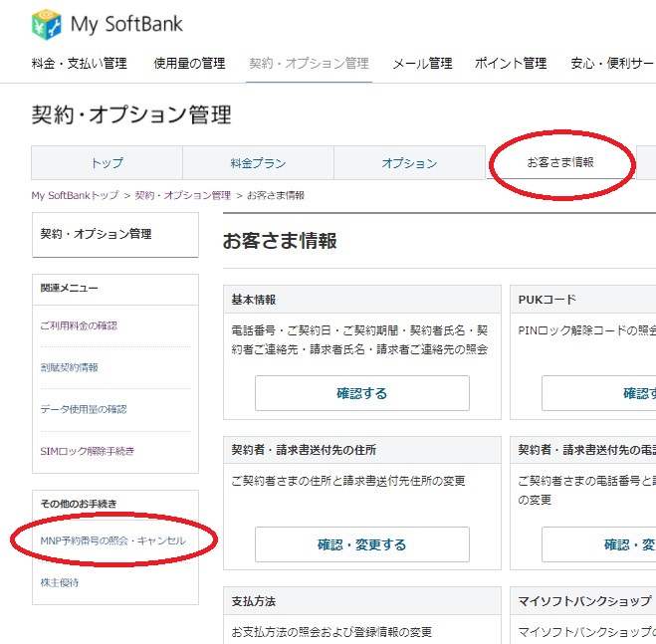The image size is (656, 644).
Task: Click the My SoftBank title text
Action: click(x=126, y=24)
